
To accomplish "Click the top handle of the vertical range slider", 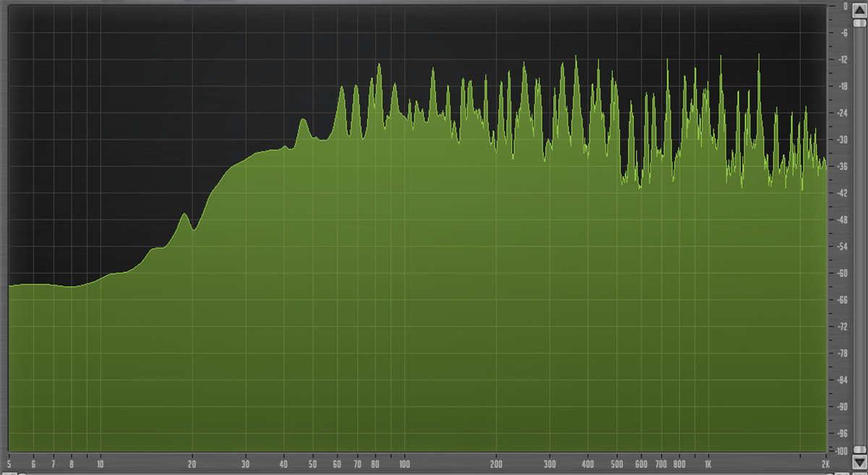I will click(859, 22).
